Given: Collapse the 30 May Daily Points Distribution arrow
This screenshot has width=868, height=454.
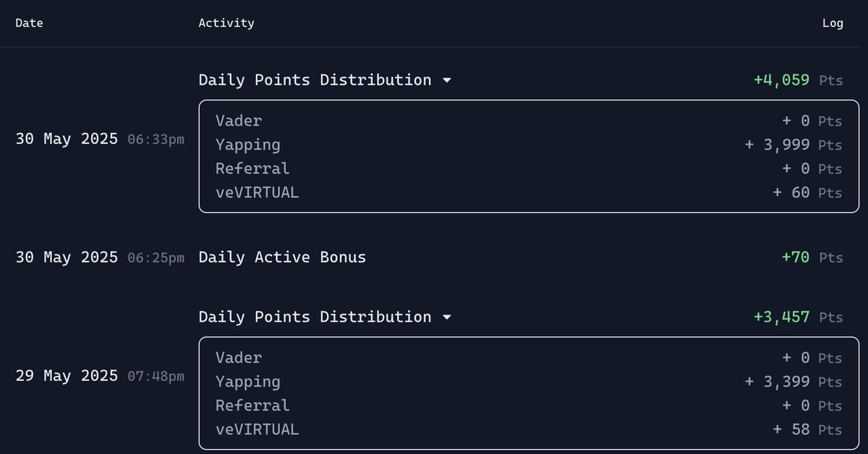Looking at the screenshot, I should (447, 80).
